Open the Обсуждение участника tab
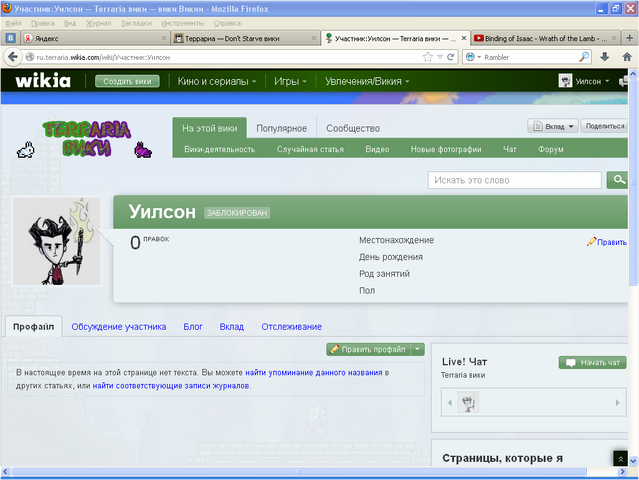The width and height of the screenshot is (639, 480). pyautogui.click(x=119, y=327)
